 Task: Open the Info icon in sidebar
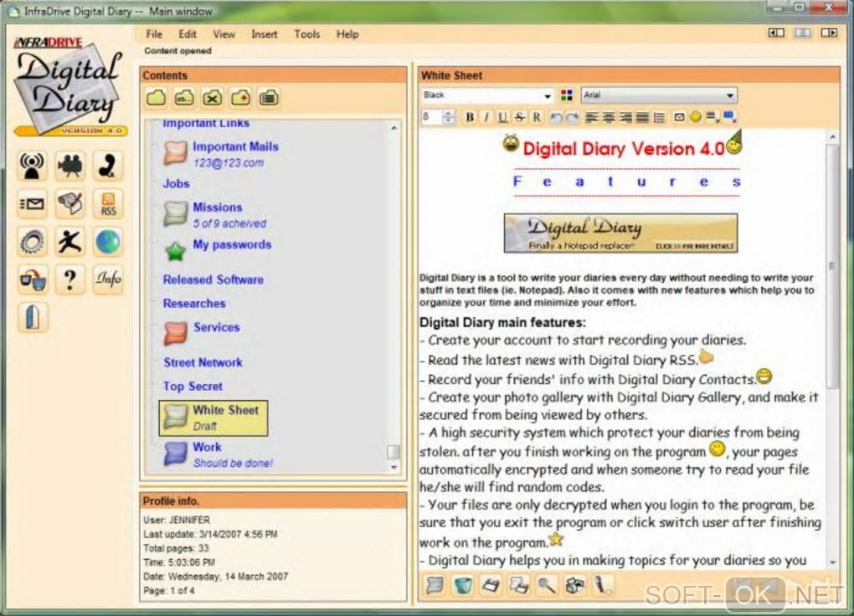[x=108, y=280]
